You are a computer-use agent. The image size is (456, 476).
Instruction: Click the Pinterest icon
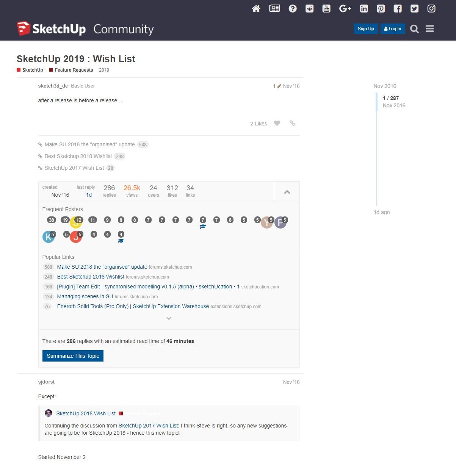tap(381, 9)
